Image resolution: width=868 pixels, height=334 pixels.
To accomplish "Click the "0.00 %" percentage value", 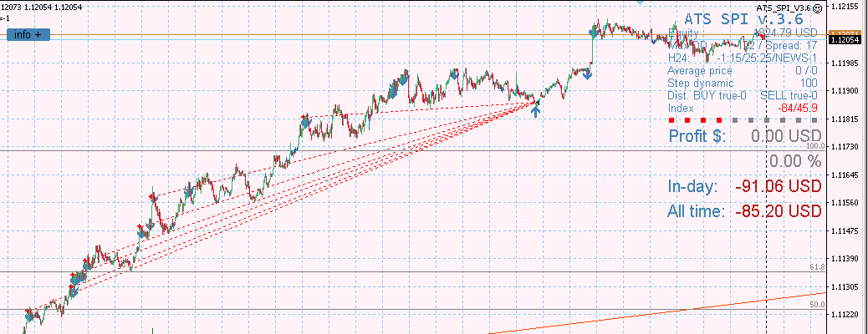I will click(x=795, y=161).
